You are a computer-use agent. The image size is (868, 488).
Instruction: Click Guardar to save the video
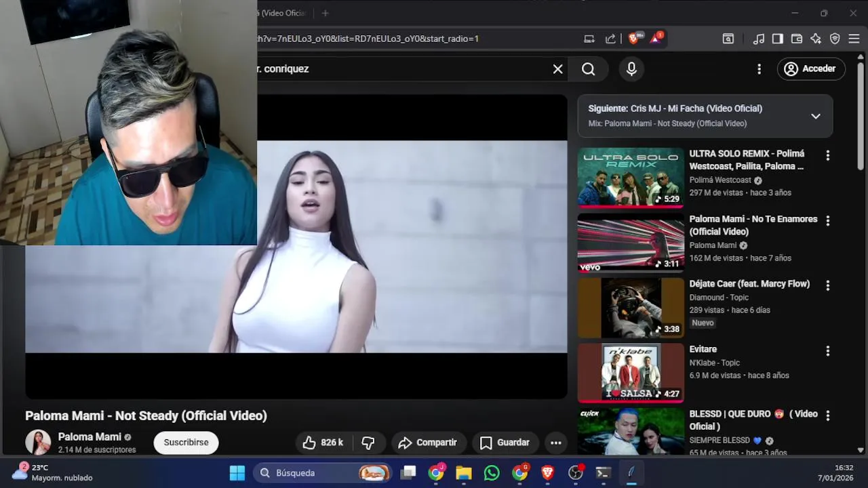coord(505,443)
